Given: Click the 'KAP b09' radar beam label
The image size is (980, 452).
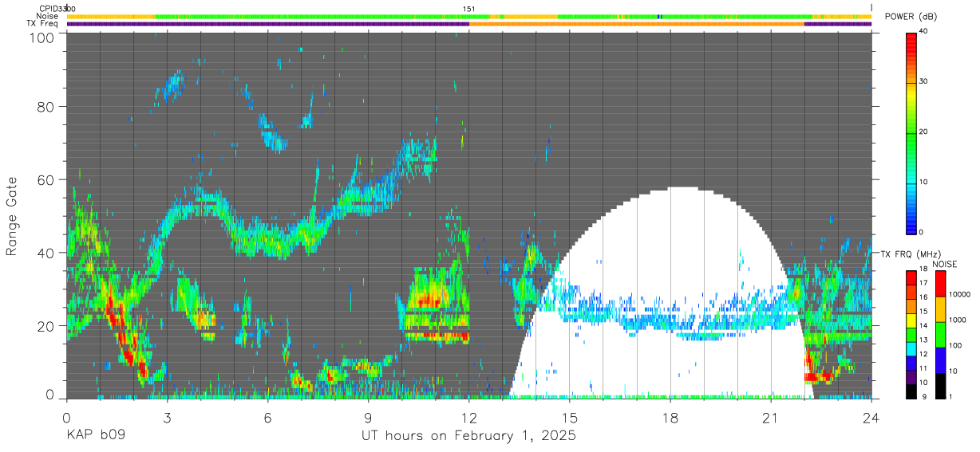Looking at the screenshot, I should pos(95,436).
